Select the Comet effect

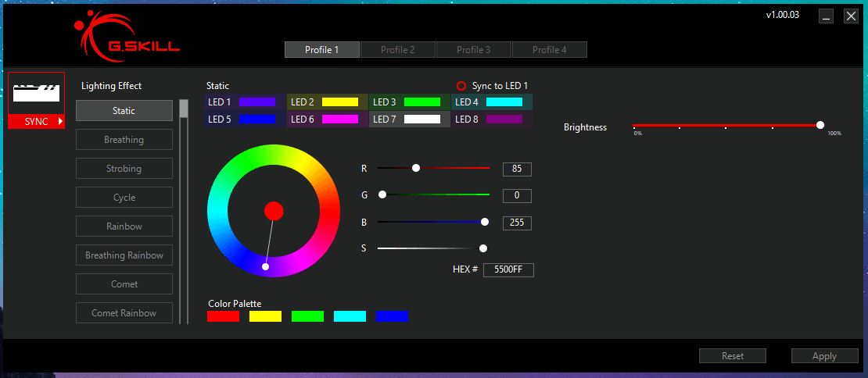[x=124, y=284]
